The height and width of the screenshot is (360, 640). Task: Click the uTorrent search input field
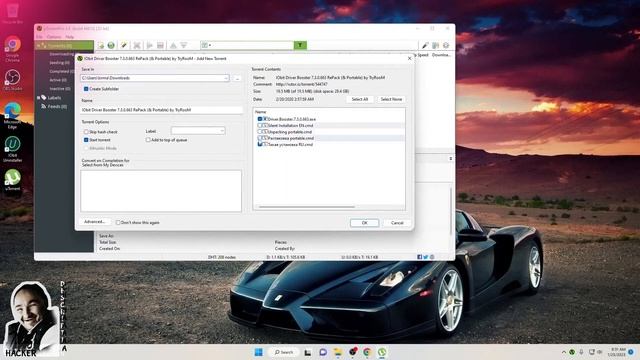(252, 45)
